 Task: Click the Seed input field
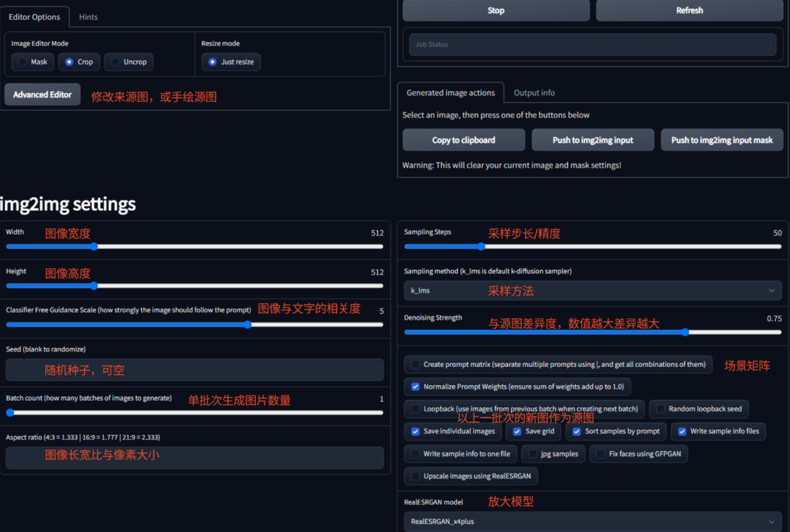coord(195,370)
